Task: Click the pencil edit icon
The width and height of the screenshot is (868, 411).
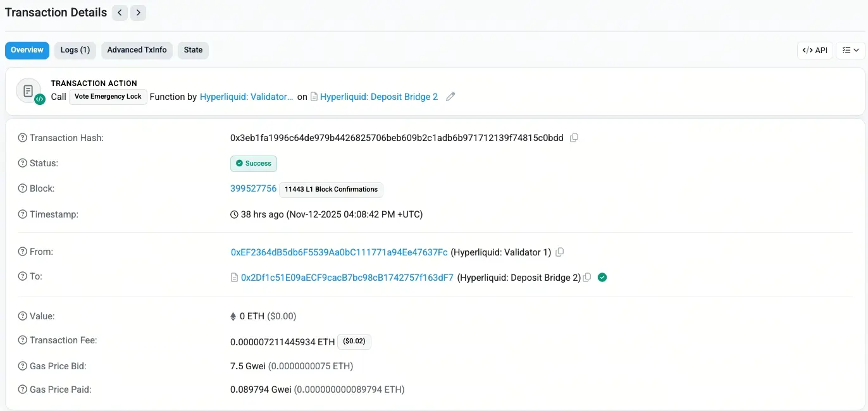Action: click(450, 97)
